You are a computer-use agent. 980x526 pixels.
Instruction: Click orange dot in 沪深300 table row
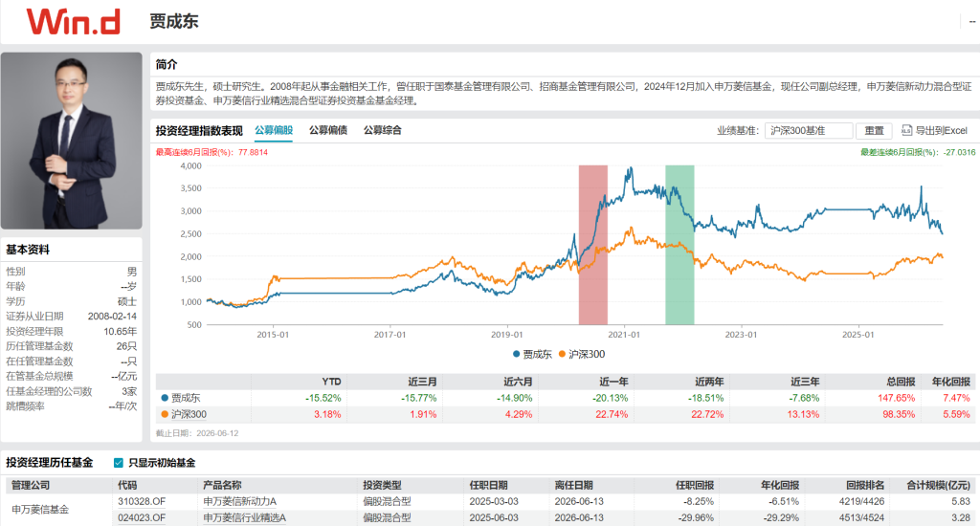[x=165, y=414]
